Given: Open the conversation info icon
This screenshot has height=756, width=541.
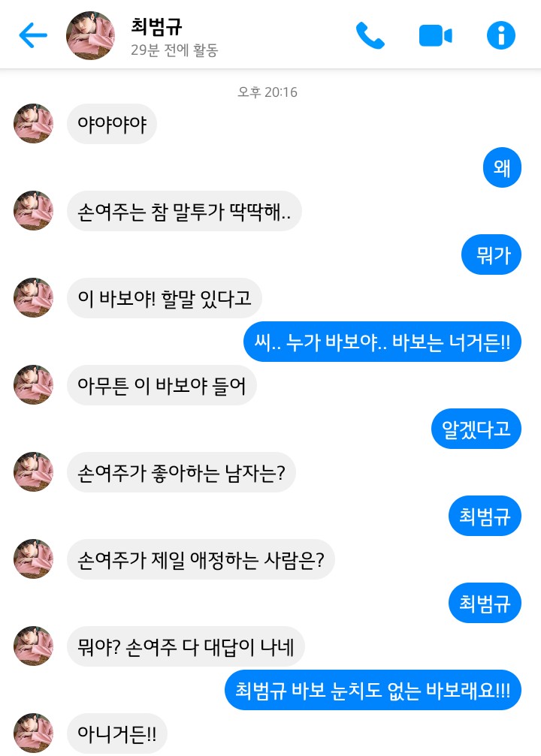Looking at the screenshot, I should coord(501,35).
